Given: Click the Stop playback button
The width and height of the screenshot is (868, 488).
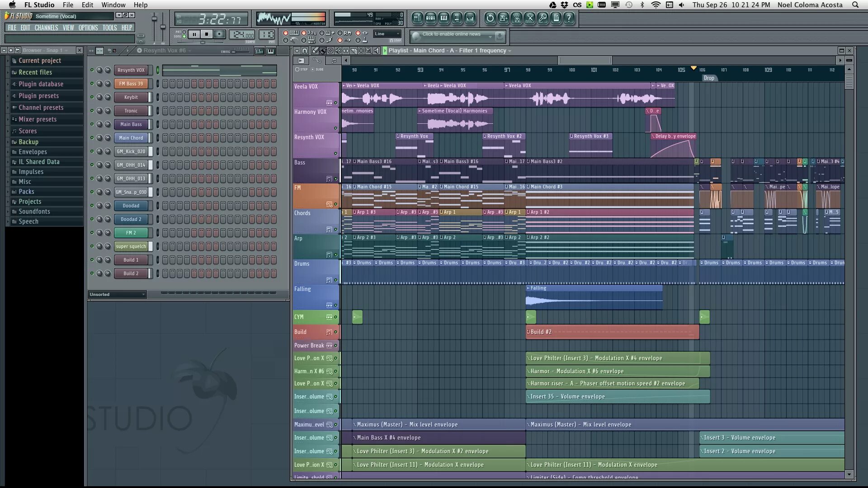Looking at the screenshot, I should coord(207,34).
